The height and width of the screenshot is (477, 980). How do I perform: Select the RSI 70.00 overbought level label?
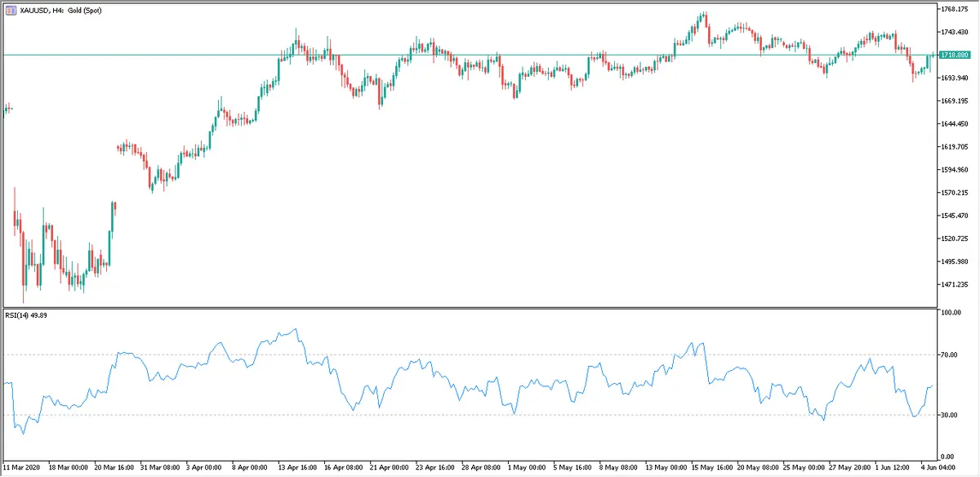tap(948, 354)
